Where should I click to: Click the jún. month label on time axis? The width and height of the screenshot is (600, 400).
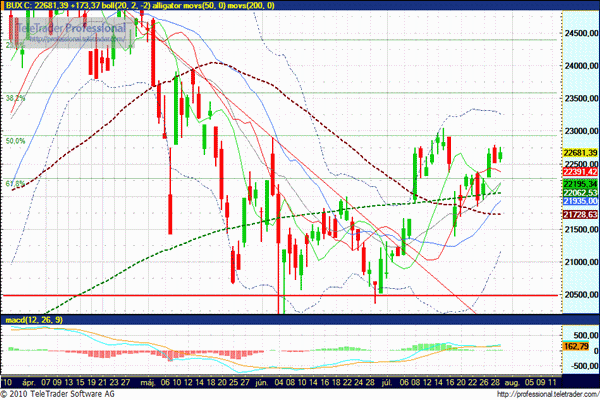point(262,381)
